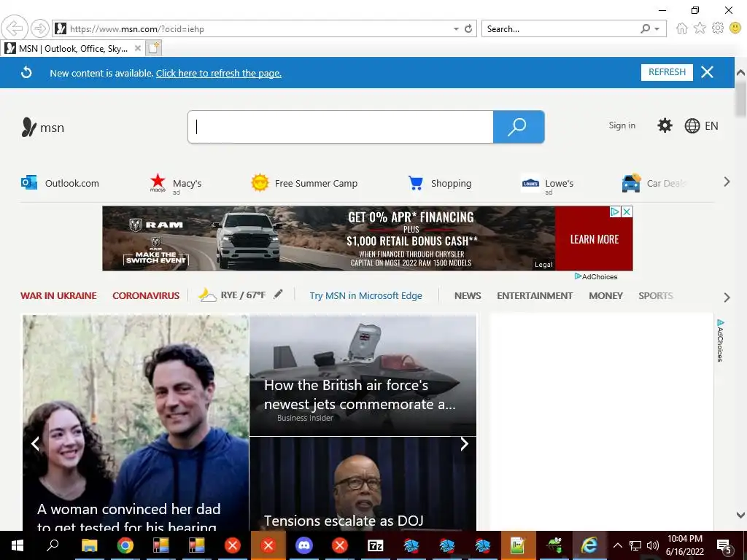The width and height of the screenshot is (747, 560).
Task: Show previous story with carousel left arrow
Action: click(35, 444)
